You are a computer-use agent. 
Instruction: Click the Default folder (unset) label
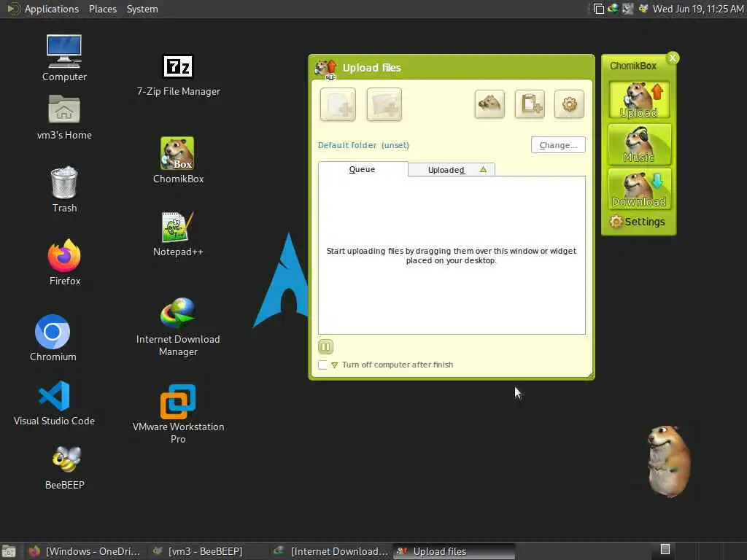(363, 145)
